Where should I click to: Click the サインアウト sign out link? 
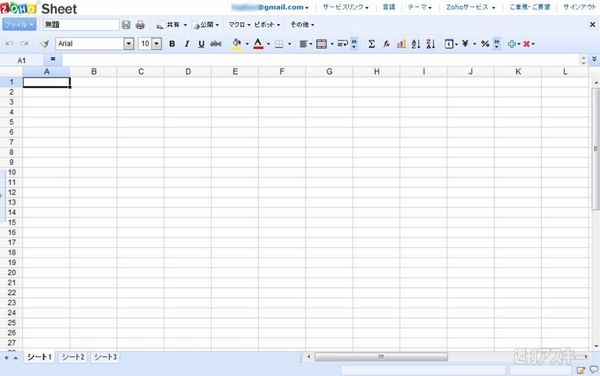point(579,7)
